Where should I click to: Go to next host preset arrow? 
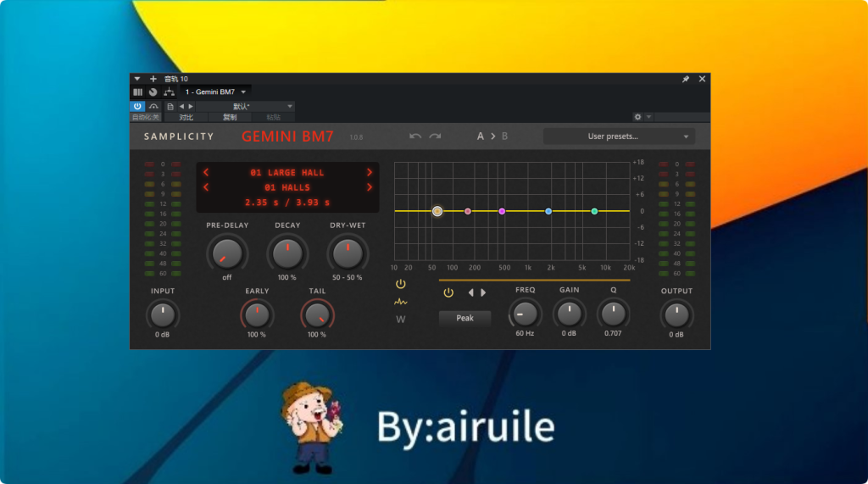pos(191,106)
